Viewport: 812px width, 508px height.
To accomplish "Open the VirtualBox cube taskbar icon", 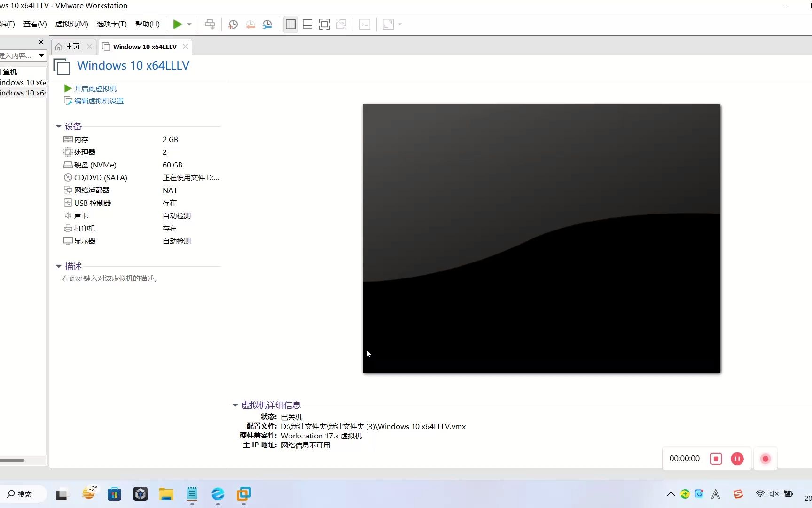I will (x=141, y=494).
